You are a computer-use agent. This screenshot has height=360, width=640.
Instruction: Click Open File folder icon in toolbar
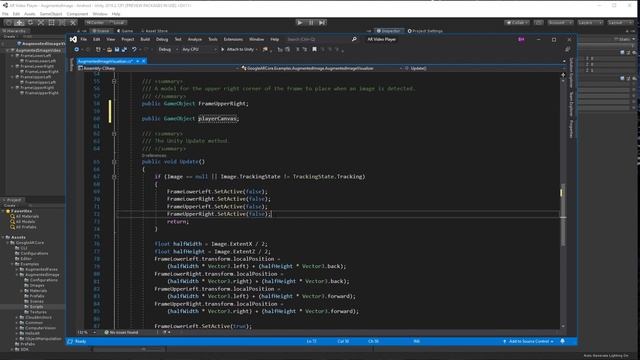click(109, 49)
